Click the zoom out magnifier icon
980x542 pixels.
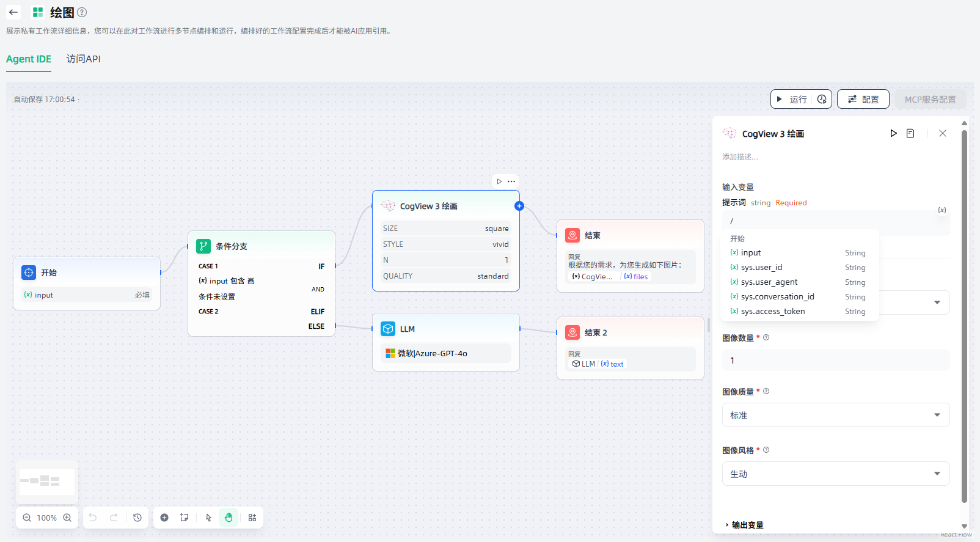[x=27, y=518]
